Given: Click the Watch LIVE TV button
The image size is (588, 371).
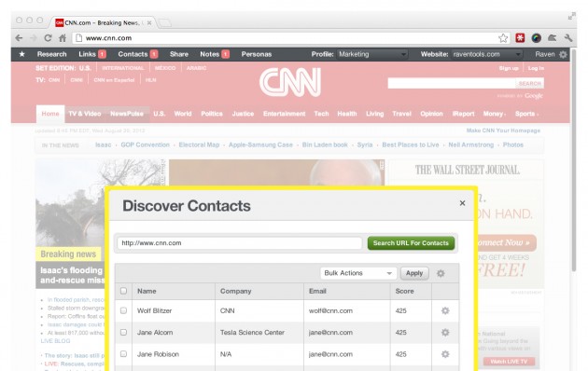Looking at the screenshot, I should point(509,362).
